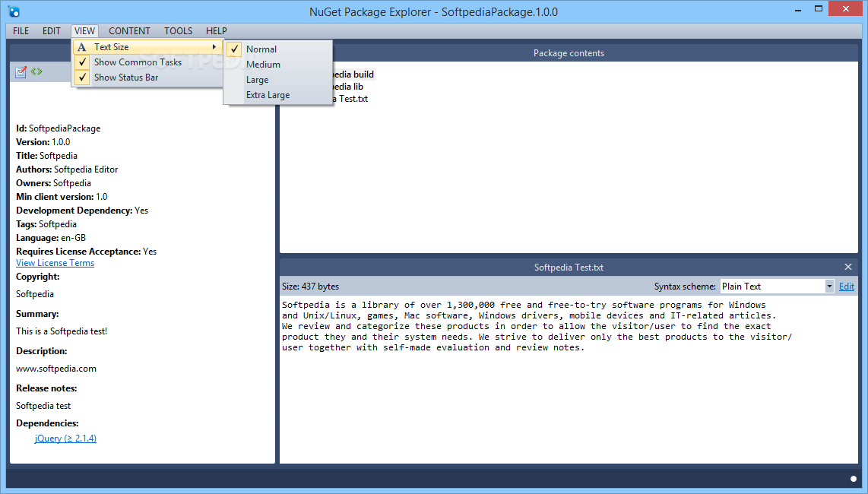868x494 pixels.
Task: Click the white status indicator dot
Action: coord(853,479)
